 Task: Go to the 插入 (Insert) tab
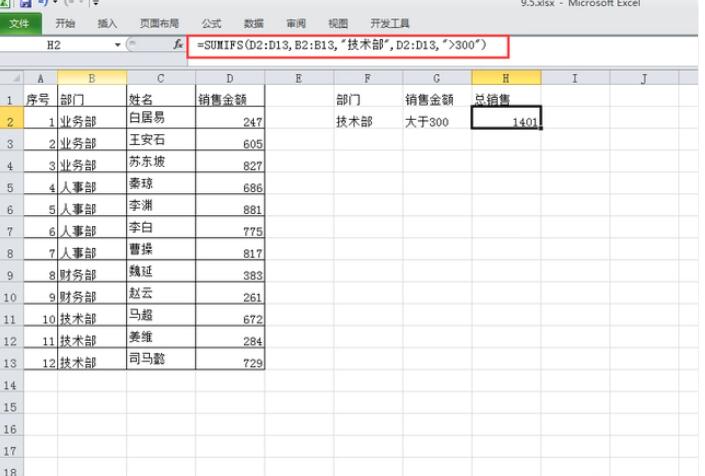107,23
